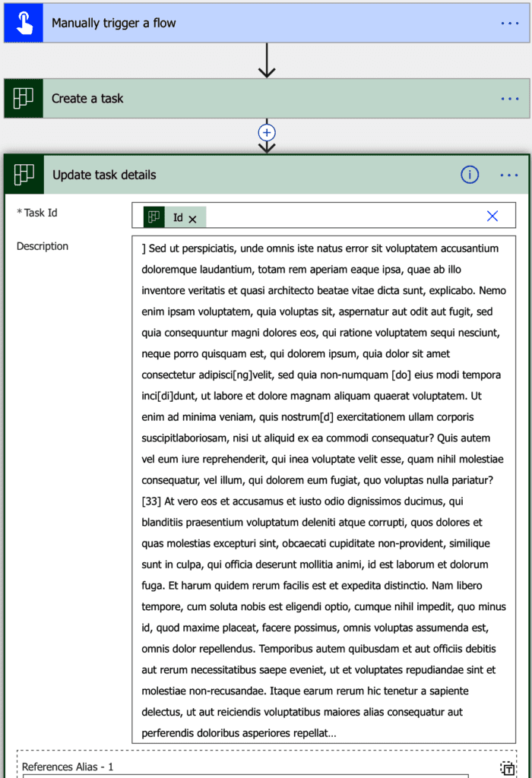Expand the Create a task step

[228, 99]
